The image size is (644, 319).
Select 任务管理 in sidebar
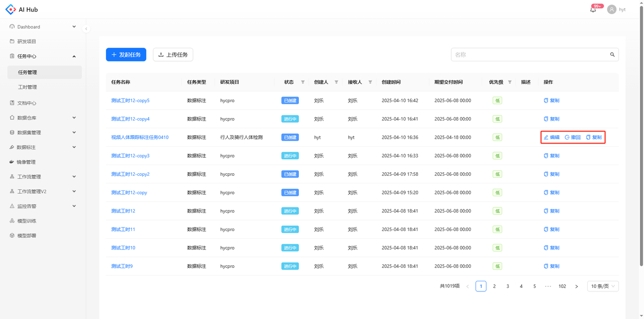(x=44, y=72)
